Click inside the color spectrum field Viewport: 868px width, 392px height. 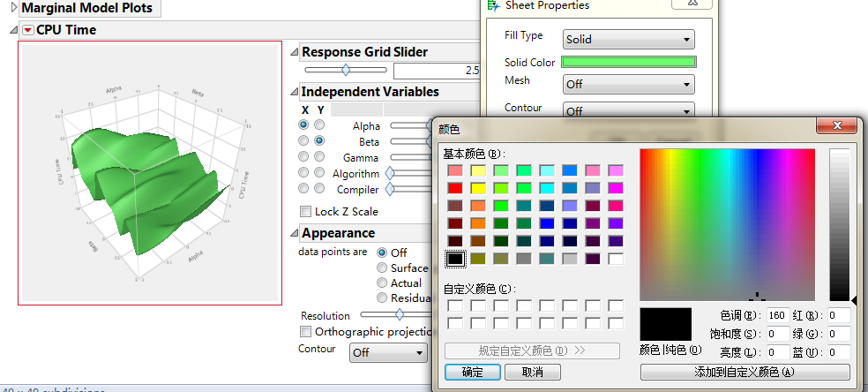pyautogui.click(x=728, y=225)
